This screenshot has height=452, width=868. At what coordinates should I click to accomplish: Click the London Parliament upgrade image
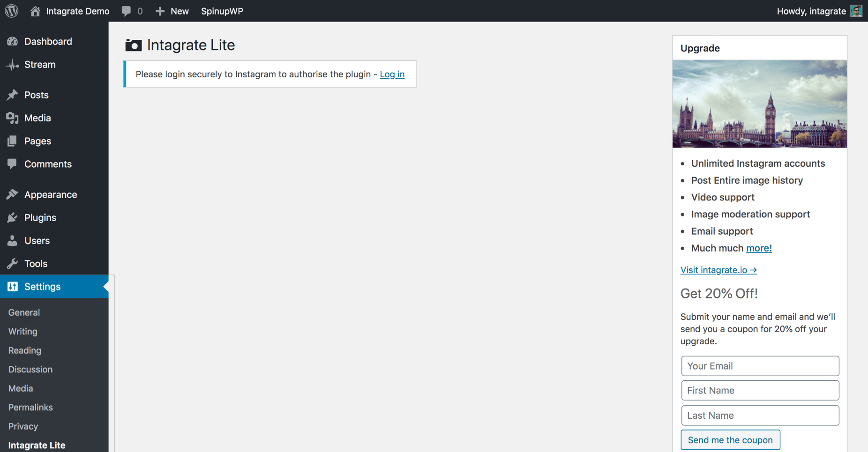click(x=760, y=104)
